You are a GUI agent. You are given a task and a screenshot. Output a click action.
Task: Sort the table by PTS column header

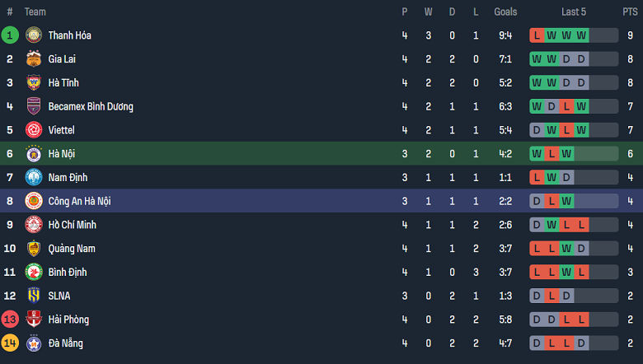(630, 12)
